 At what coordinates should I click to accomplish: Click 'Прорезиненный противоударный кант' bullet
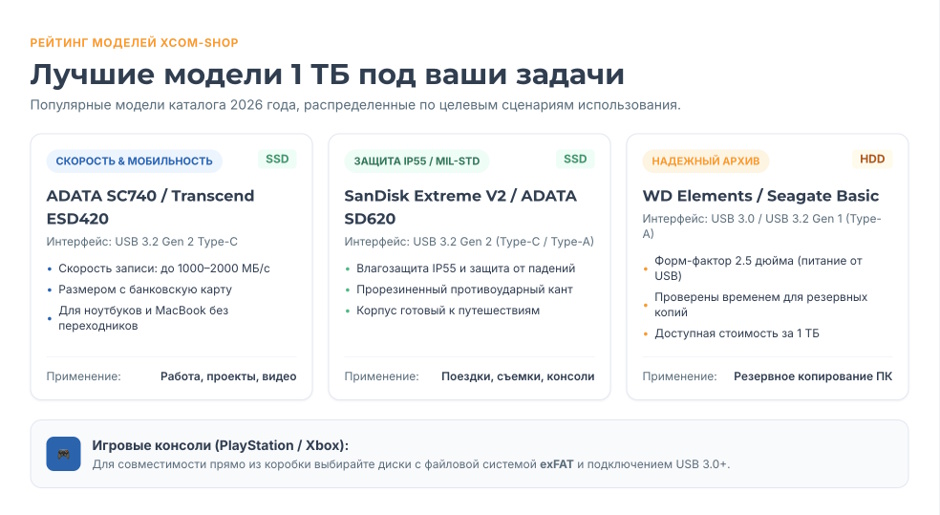465,290
